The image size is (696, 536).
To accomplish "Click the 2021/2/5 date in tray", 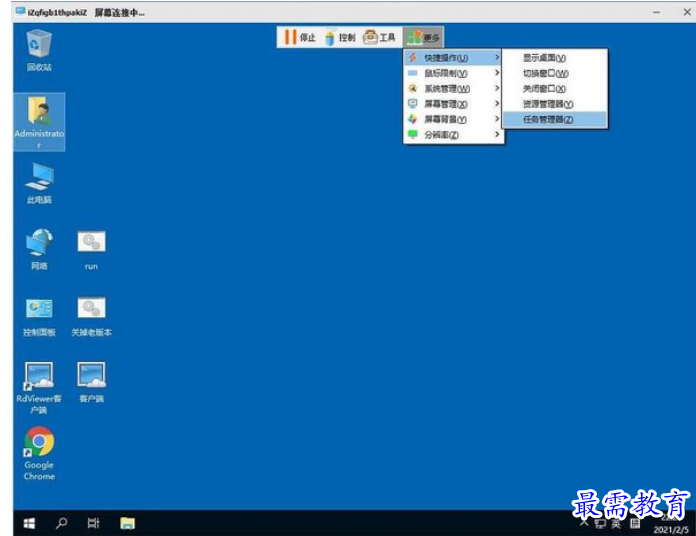I will coord(671,530).
